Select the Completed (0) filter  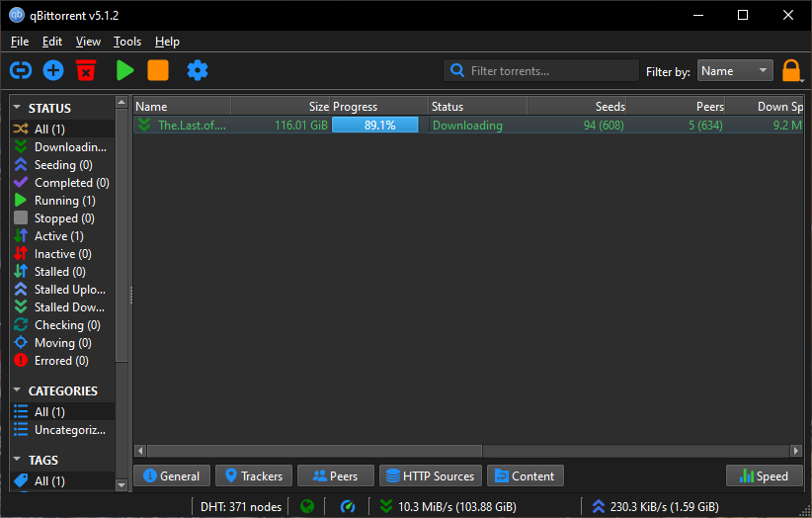click(x=62, y=182)
